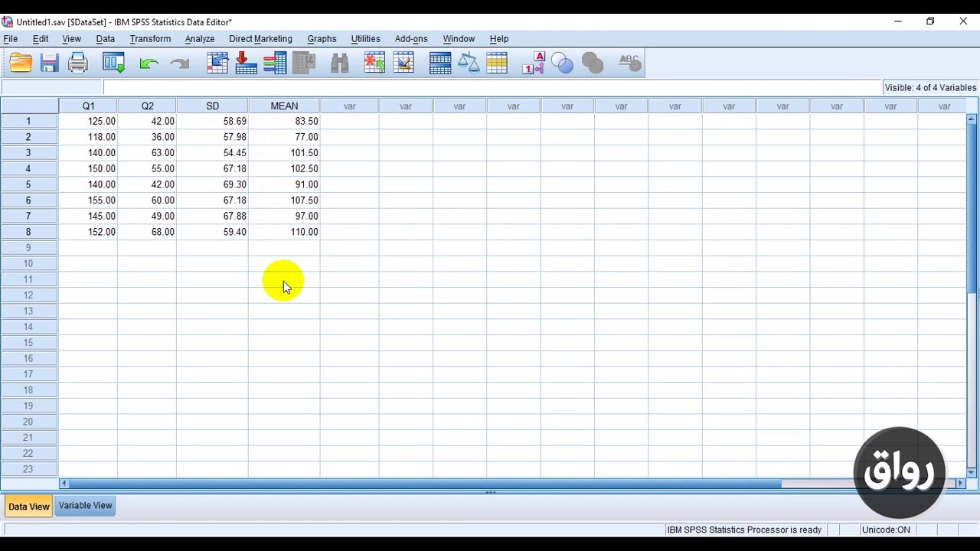Viewport: 980px width, 551px height.
Task: Open the View menu
Action: click(71, 38)
